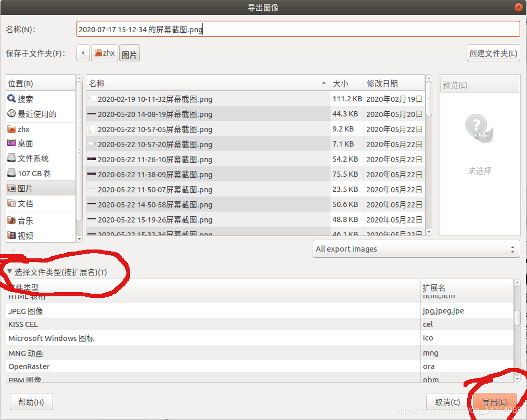Click the zhx breadcrumb folder button
This screenshot has width=527, height=420.
[x=105, y=53]
